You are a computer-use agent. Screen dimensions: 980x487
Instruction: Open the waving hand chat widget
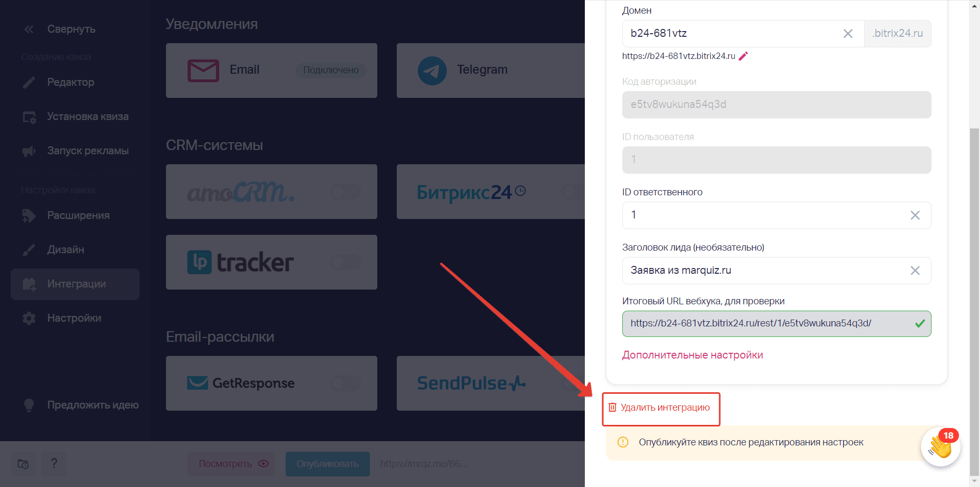coord(940,447)
